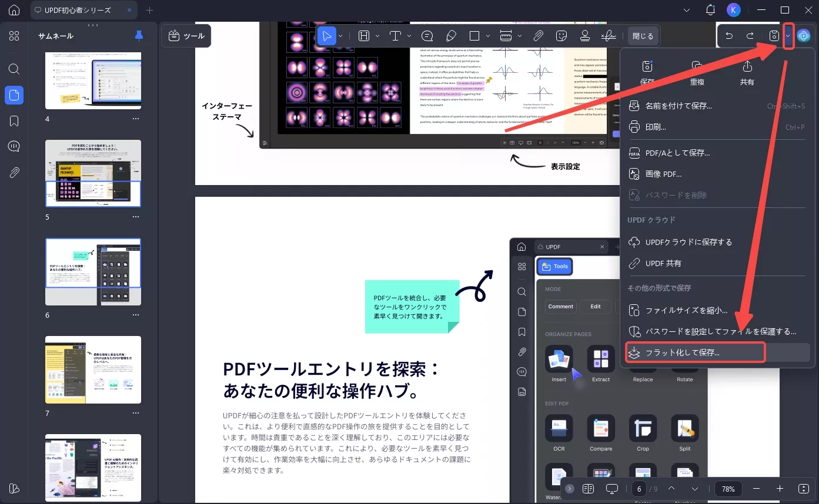
Task: Select the page thumbnails icon in the left sidebar
Action: pyautogui.click(x=14, y=95)
